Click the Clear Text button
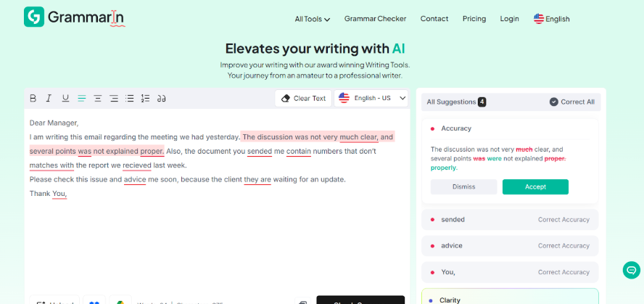The width and height of the screenshot is (644, 304). 303,99
